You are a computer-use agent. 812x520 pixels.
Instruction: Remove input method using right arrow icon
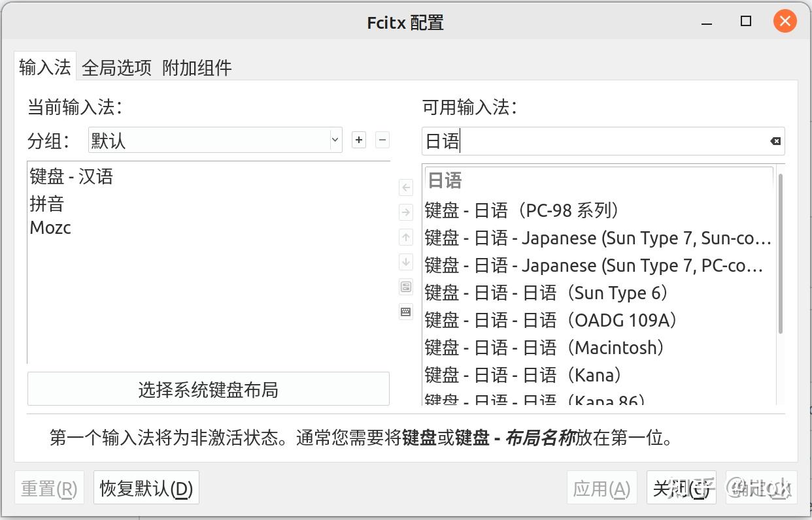[405, 212]
